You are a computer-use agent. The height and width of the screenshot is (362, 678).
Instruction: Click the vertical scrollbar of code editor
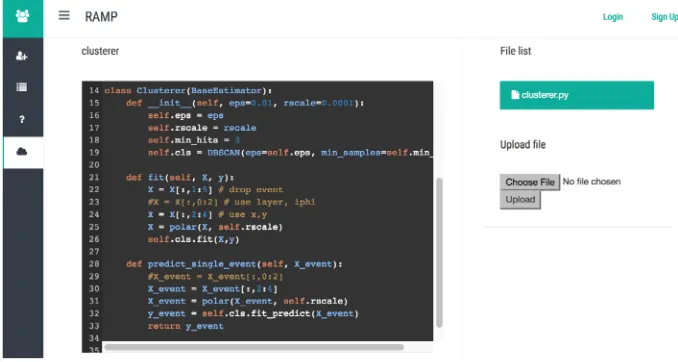(439, 253)
